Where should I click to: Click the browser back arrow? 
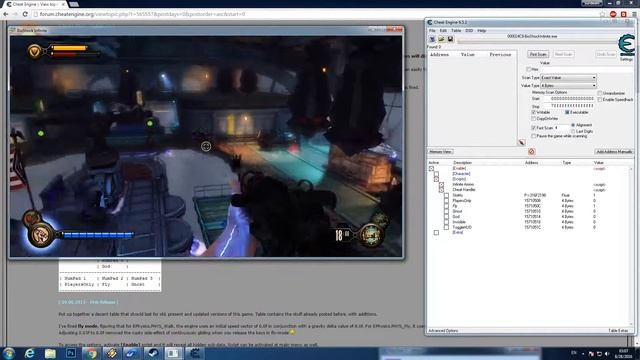pos(6,14)
